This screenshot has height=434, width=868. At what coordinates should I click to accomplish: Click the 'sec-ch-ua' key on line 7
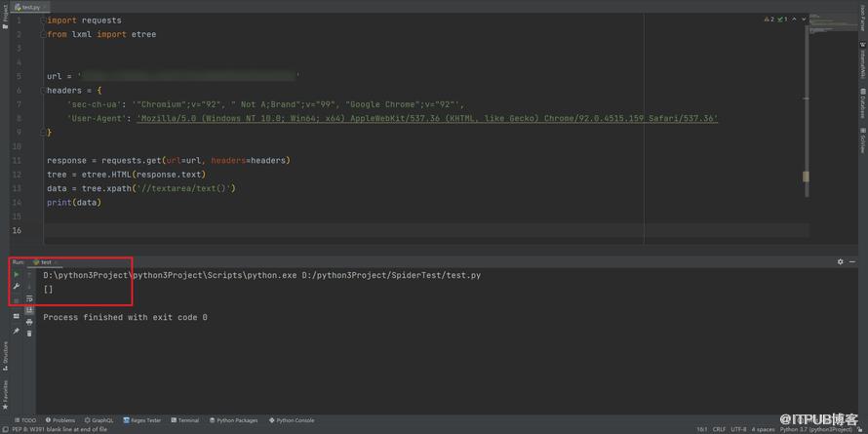tap(95, 104)
